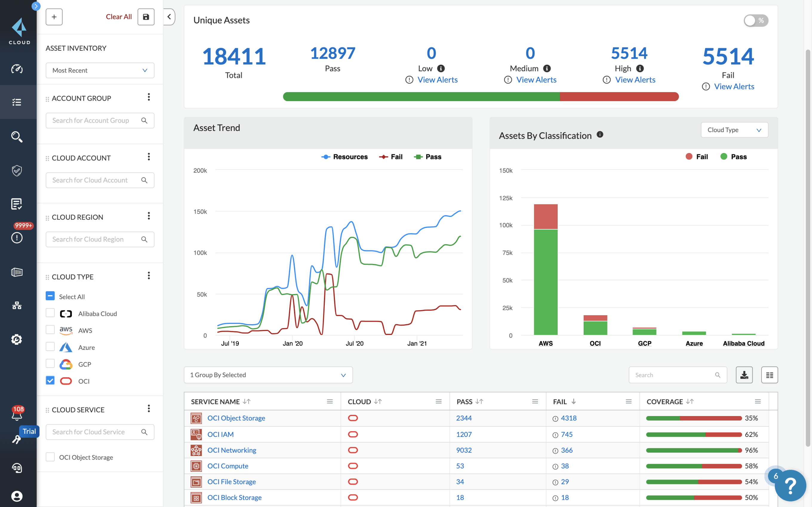This screenshot has width=812, height=507.
Task: Open the search magnifier in the sidebar
Action: click(x=16, y=137)
